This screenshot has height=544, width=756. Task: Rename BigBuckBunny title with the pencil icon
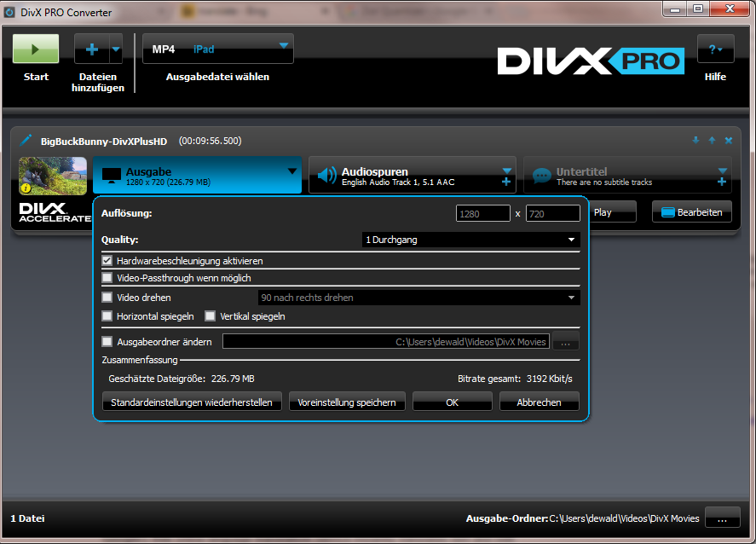pos(26,141)
